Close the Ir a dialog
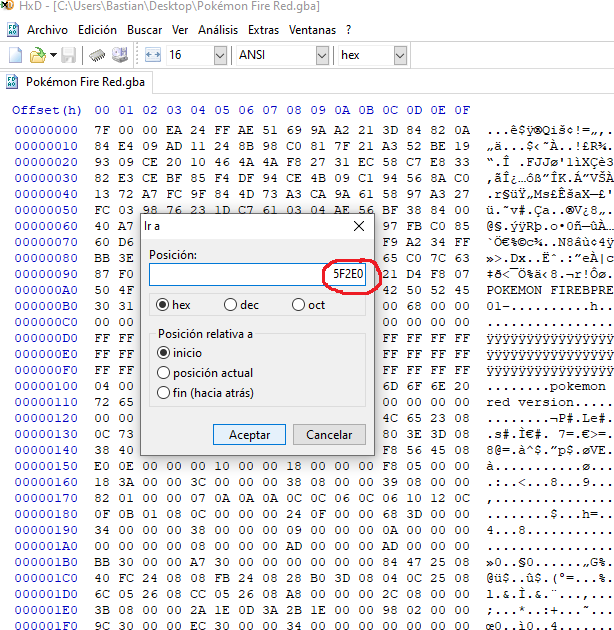The height and width of the screenshot is (630, 614). (x=359, y=226)
